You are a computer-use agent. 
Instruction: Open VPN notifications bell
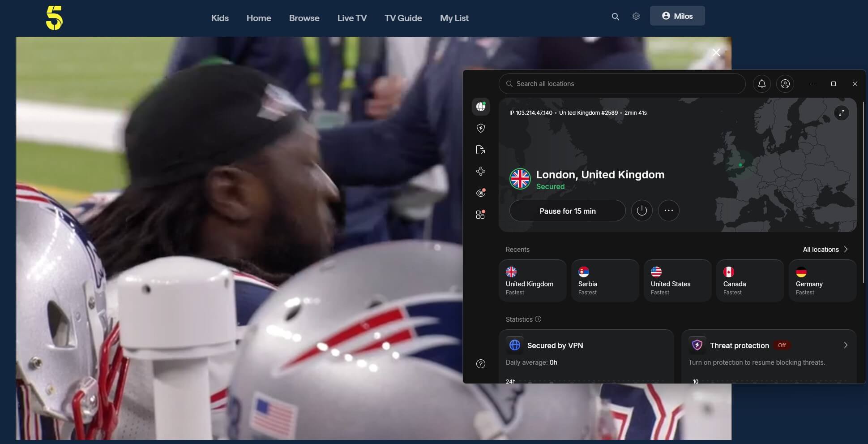762,84
